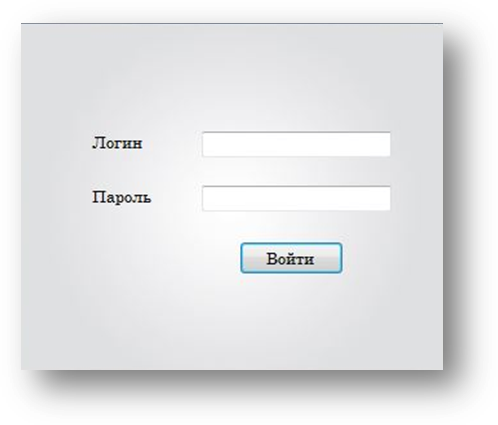Submit the form with Войти

coord(291,258)
